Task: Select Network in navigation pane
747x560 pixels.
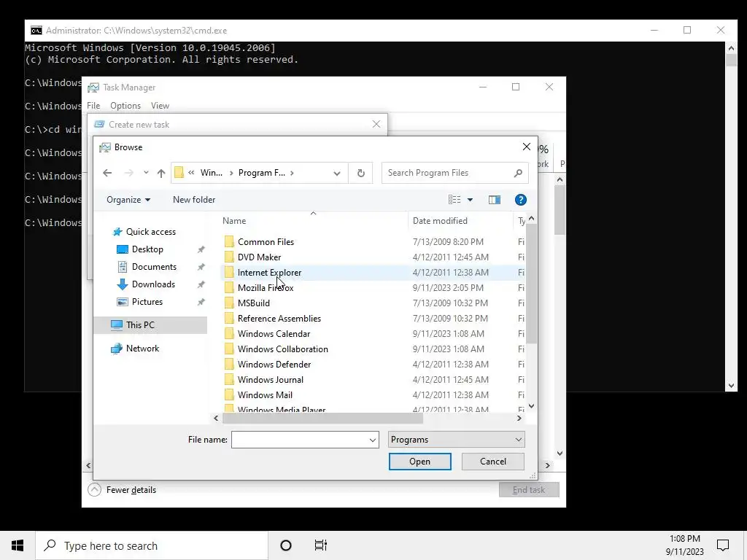Action: [142, 348]
